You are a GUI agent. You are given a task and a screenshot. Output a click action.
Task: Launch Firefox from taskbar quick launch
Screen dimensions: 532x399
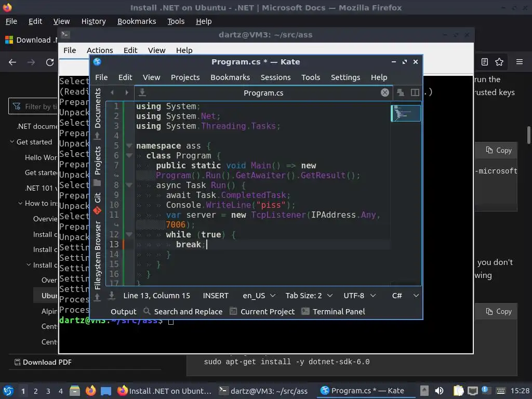pyautogui.click(x=90, y=391)
